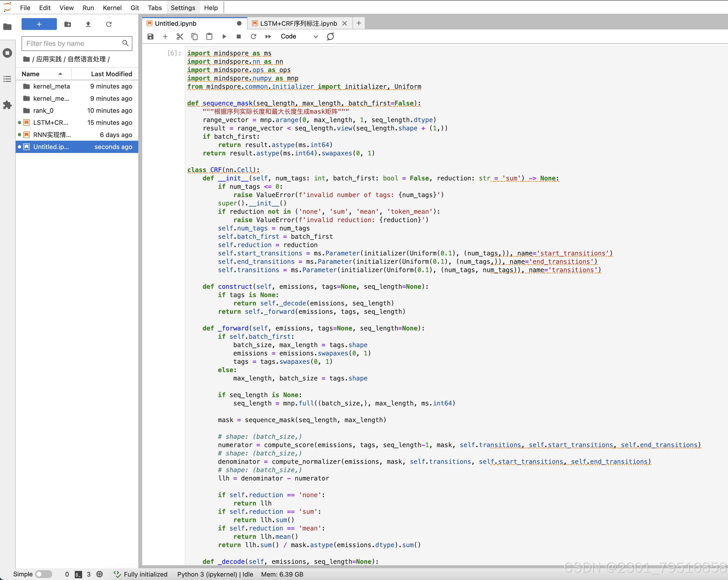Viewport: 728px width, 580px height.
Task: Switch to the LSTM+CRF序列标注.ipynb tab
Action: pos(298,23)
